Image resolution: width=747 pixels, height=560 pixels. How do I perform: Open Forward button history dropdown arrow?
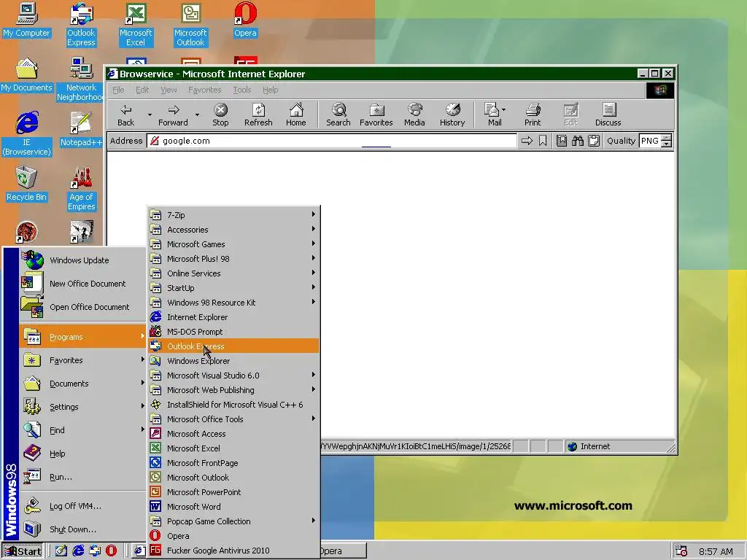(197, 114)
